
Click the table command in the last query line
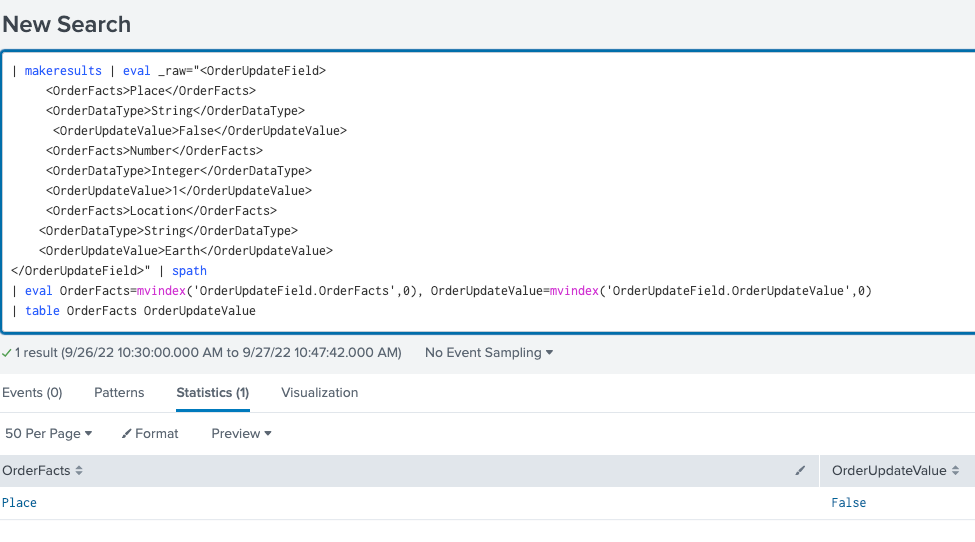tap(43, 311)
